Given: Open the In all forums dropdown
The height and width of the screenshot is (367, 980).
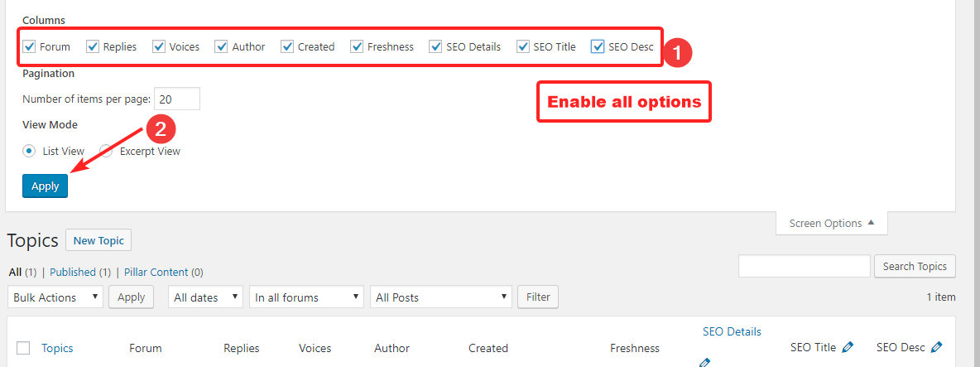Looking at the screenshot, I should point(307,297).
